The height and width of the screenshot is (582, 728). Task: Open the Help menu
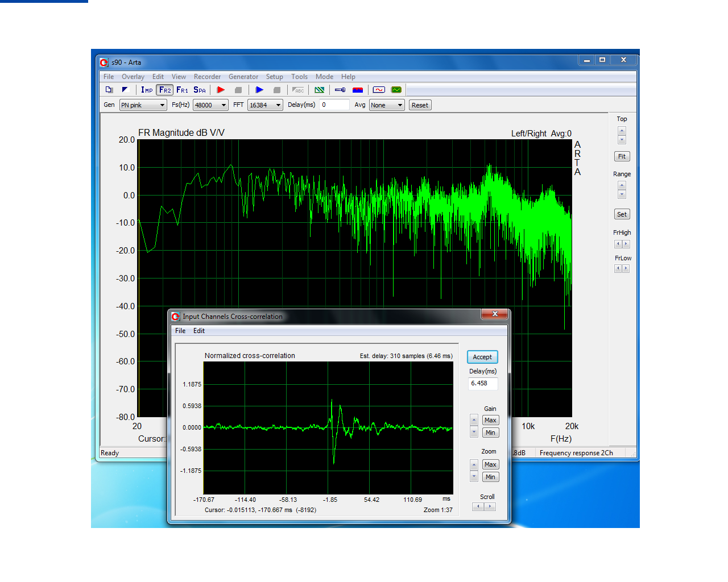348,77
